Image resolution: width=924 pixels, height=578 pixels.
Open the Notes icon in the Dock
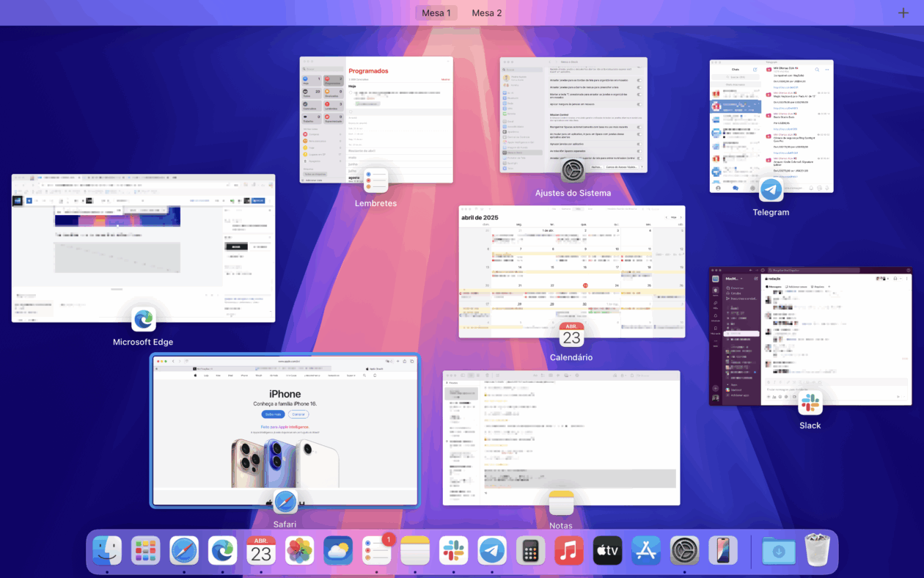pyautogui.click(x=415, y=551)
